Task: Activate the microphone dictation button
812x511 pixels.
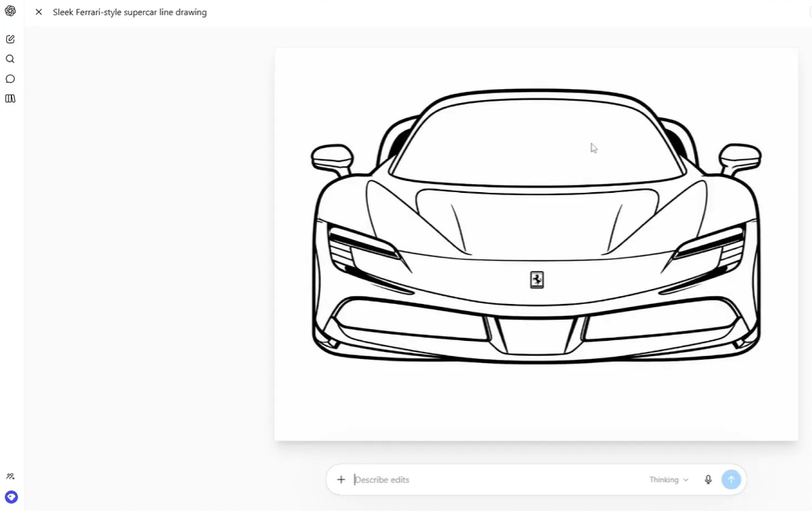Action: point(708,480)
